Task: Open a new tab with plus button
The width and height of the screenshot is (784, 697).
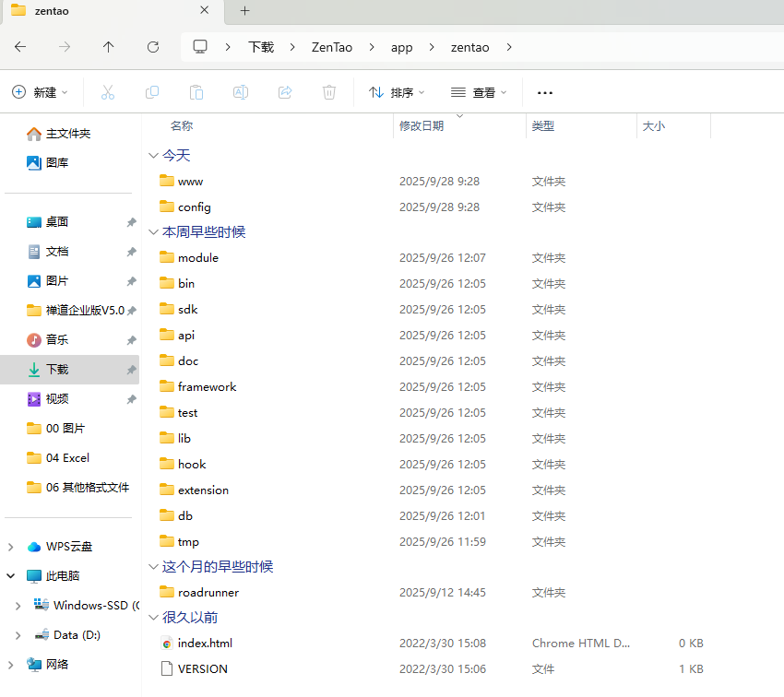Action: [244, 11]
